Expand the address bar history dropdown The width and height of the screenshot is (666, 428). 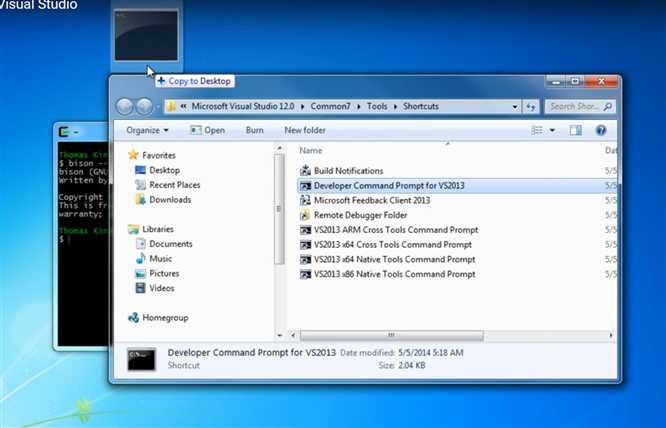515,107
